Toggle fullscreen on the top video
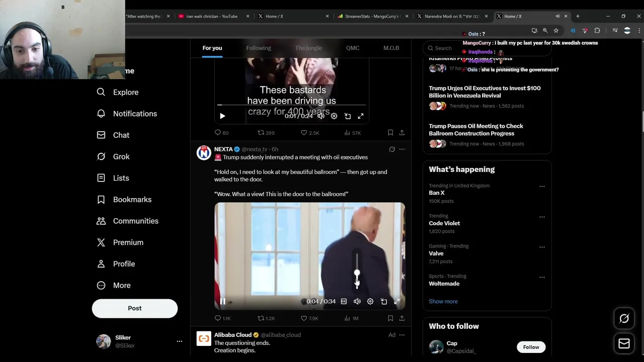Screen dimensions: 644x362 point(361,116)
